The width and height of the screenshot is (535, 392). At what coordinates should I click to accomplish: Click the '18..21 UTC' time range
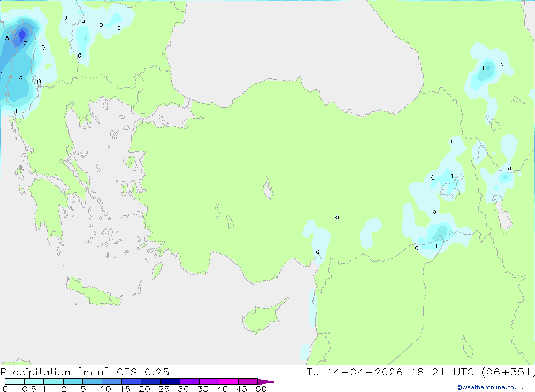click(x=442, y=372)
